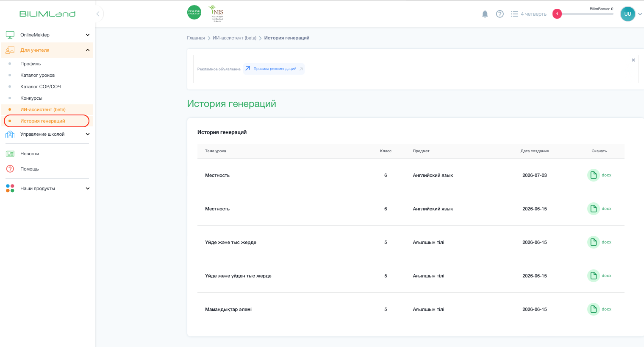The height and width of the screenshot is (347, 644).
Task: Download docx for Үйде және тыс жерде
Action: (x=600, y=242)
